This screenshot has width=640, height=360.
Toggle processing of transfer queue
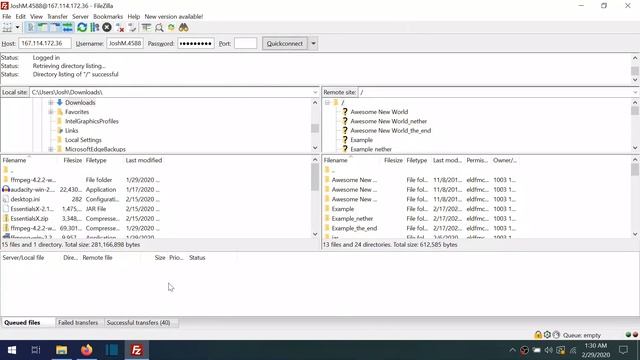point(95,27)
